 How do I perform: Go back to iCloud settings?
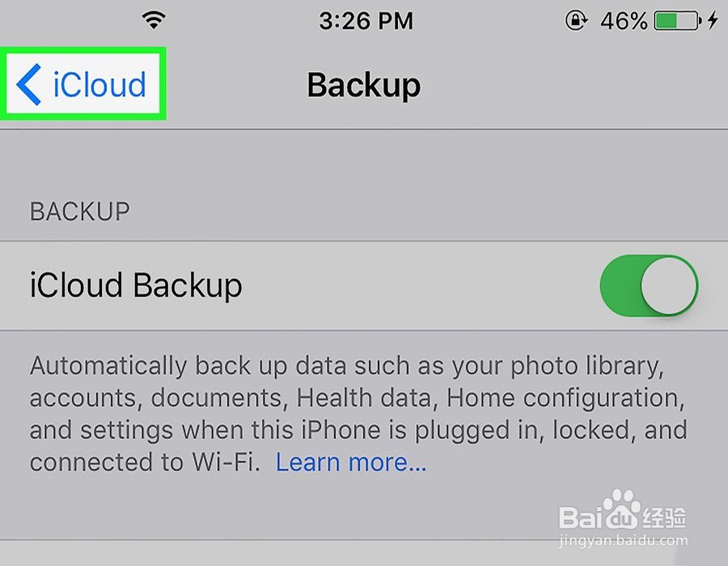[x=82, y=84]
